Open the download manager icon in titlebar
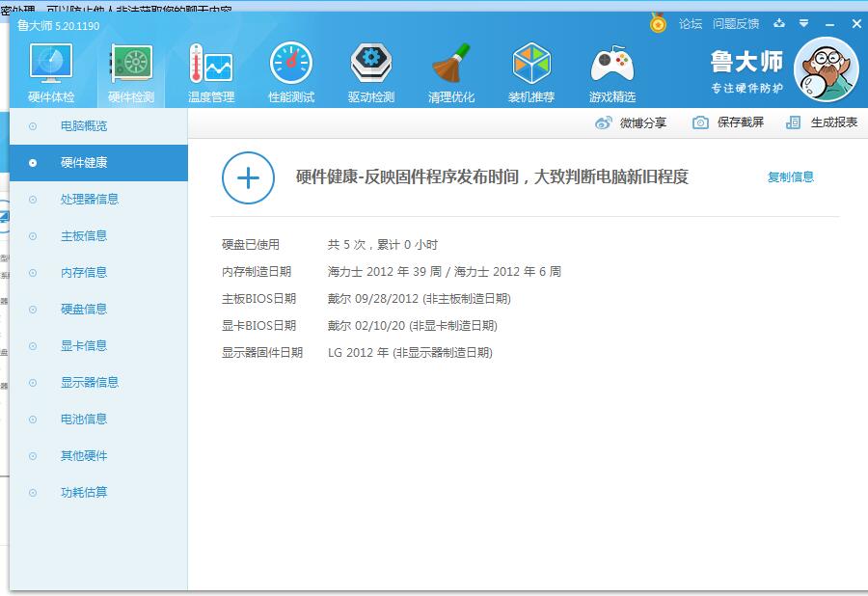Viewport: 868px width, 596px height. coord(778,22)
